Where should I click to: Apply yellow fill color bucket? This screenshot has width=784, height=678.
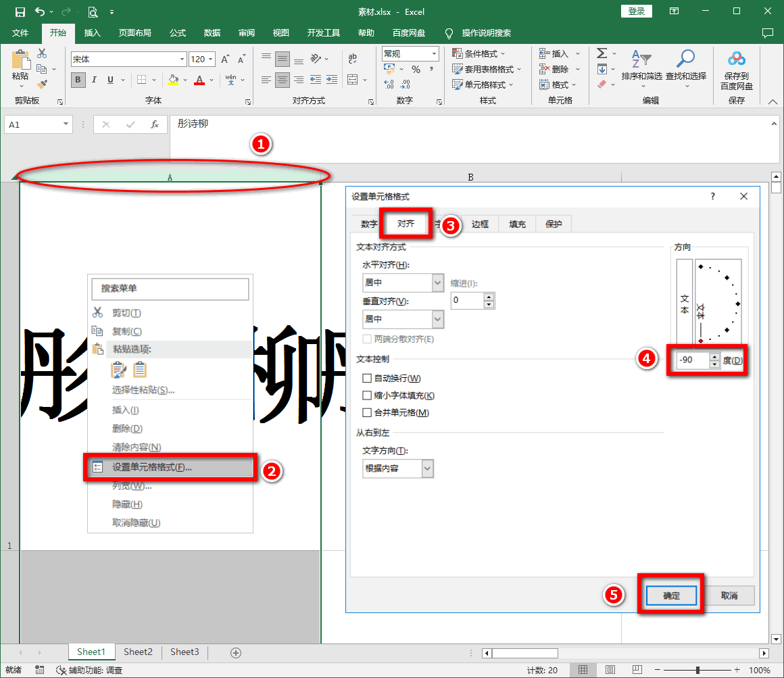pos(173,80)
